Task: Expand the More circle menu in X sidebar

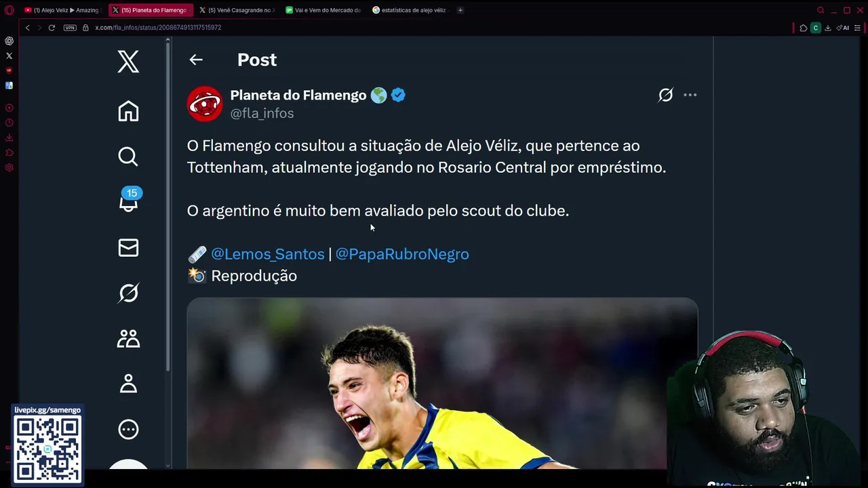Action: pos(128,429)
